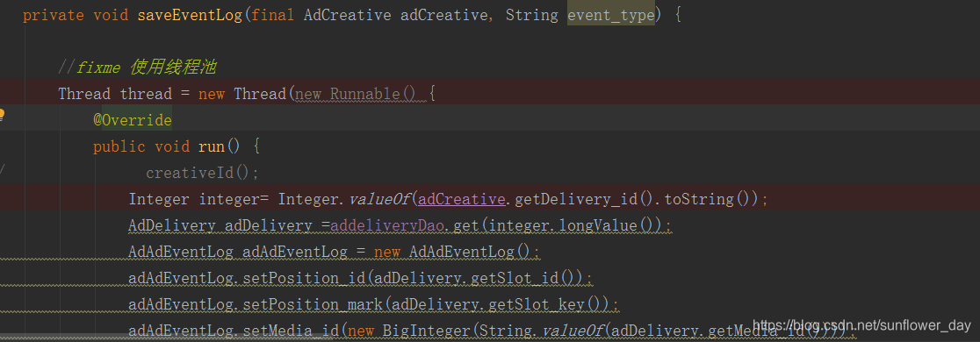Click the 'private' keyword in method signature
The width and height of the screenshot is (980, 342).
pos(53,15)
